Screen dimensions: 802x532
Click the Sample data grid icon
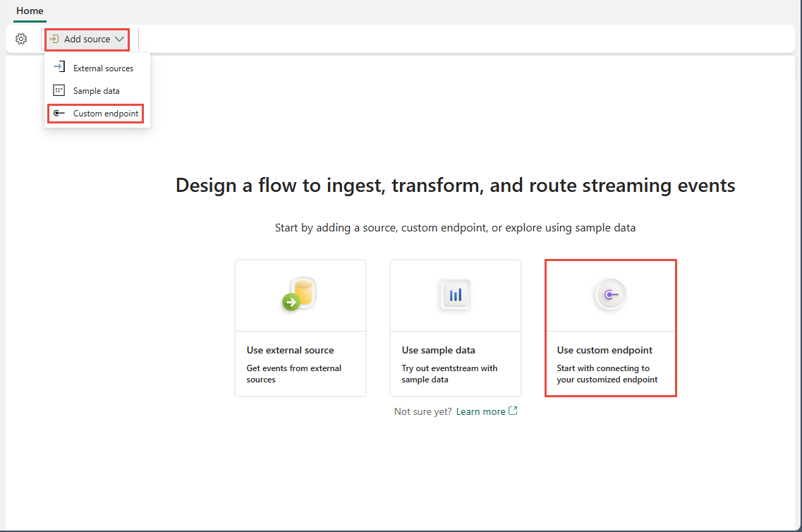pos(59,90)
